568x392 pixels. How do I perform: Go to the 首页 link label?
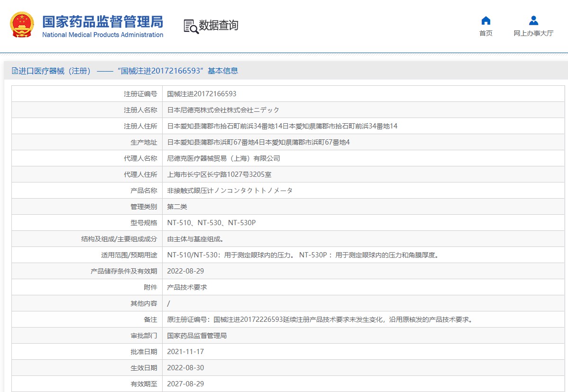[486, 33]
